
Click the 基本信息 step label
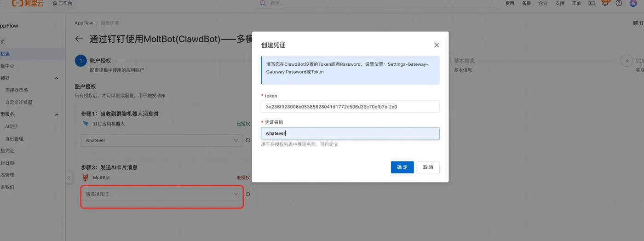click(464, 61)
